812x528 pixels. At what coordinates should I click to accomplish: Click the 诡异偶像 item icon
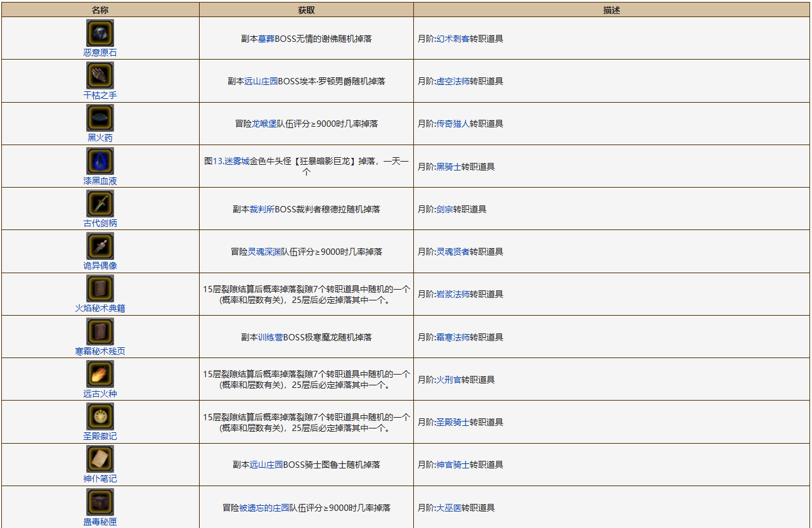pos(100,246)
